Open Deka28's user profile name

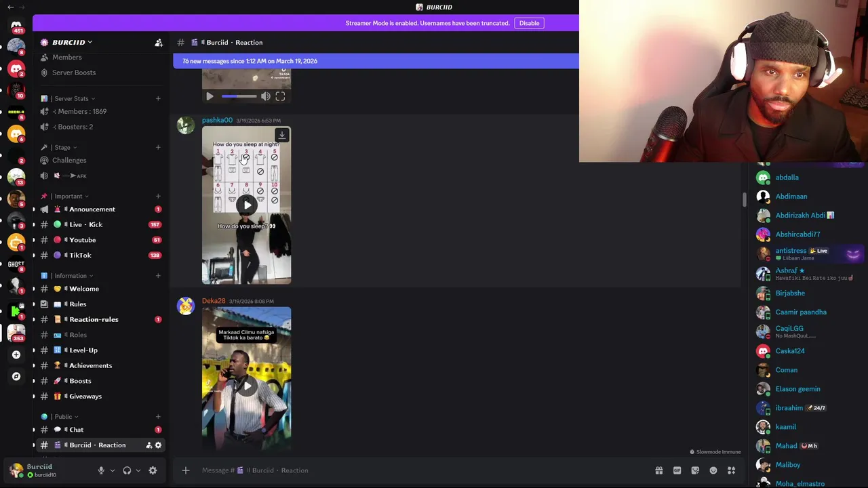[214, 301]
